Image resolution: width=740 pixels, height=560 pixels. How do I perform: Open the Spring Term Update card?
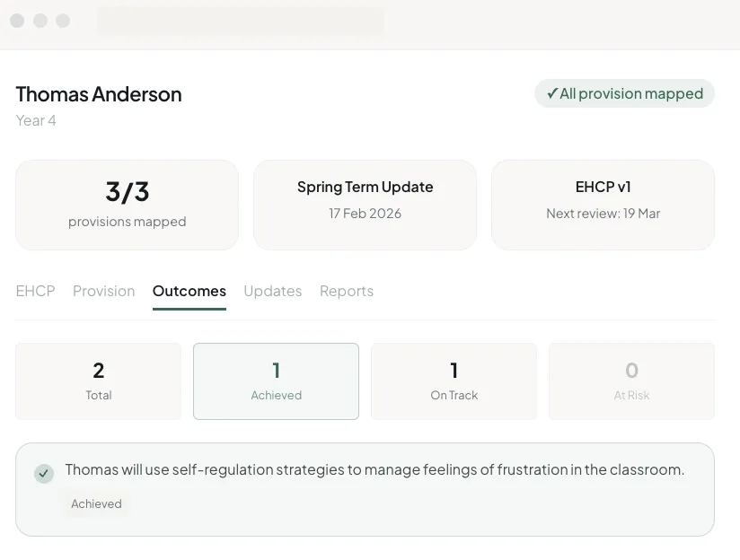tap(365, 205)
